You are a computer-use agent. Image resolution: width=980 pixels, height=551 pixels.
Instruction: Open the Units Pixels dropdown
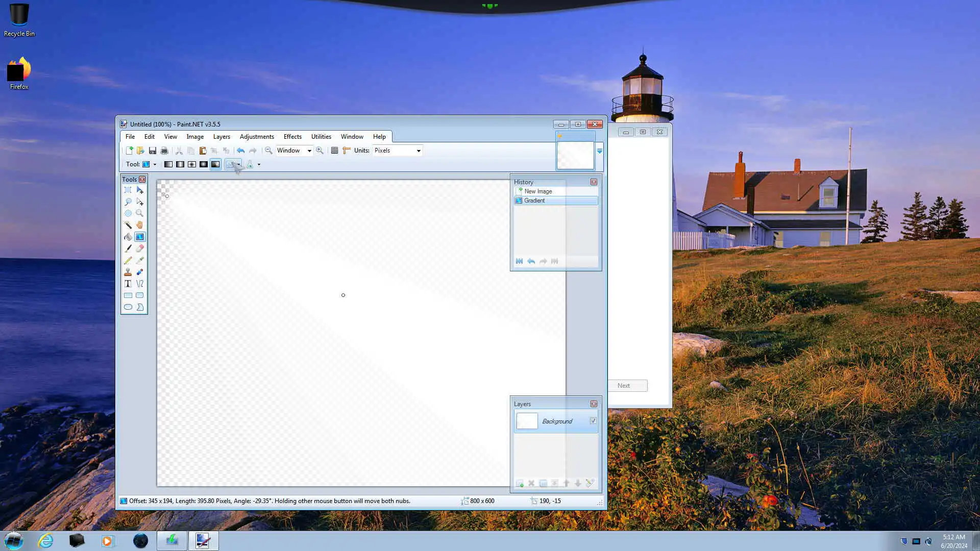[419, 151]
